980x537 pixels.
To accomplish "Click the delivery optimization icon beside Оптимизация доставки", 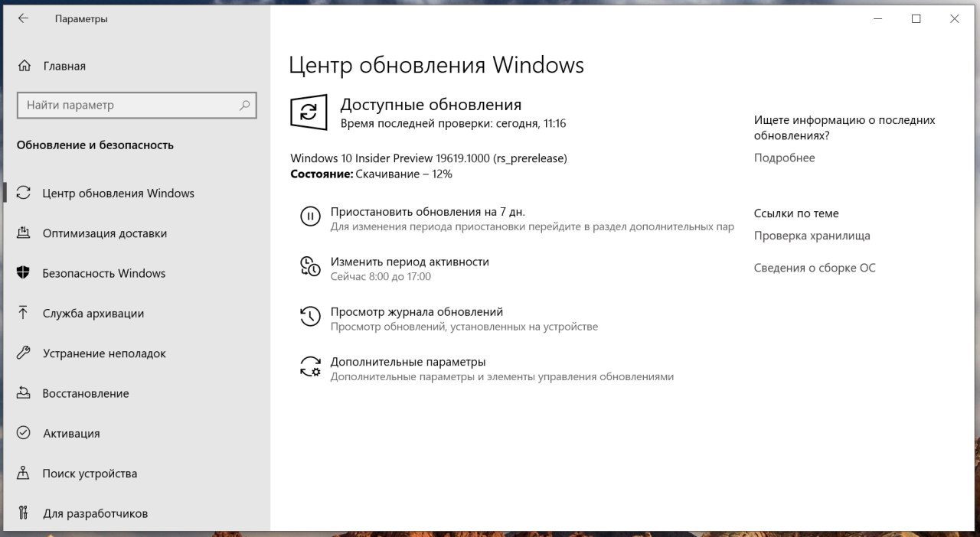I will pyautogui.click(x=24, y=233).
